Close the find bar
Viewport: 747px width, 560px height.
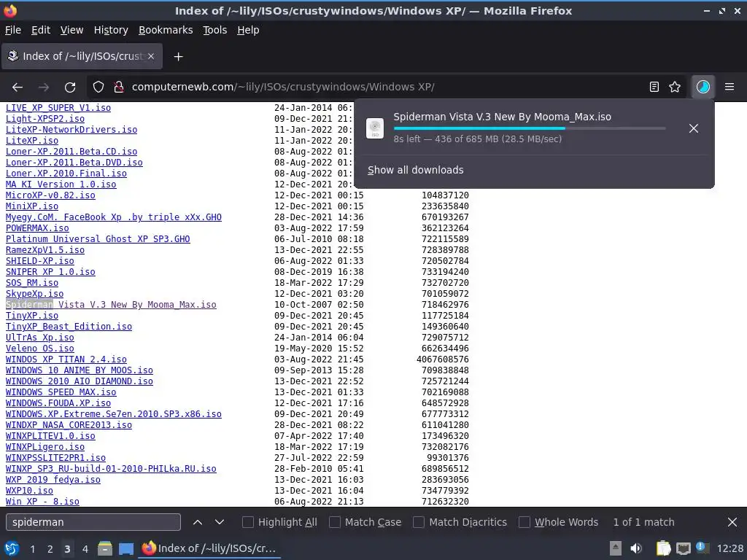pyautogui.click(x=732, y=522)
